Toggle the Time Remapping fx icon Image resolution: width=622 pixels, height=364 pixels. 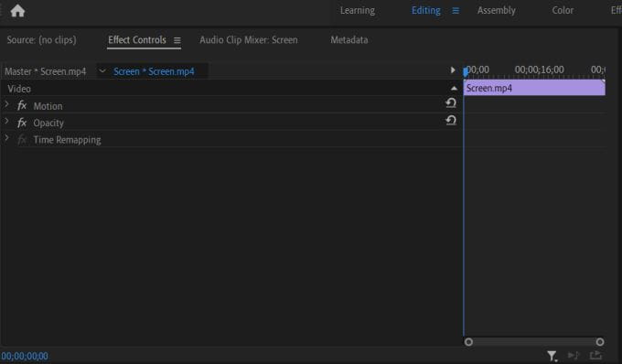click(x=22, y=140)
